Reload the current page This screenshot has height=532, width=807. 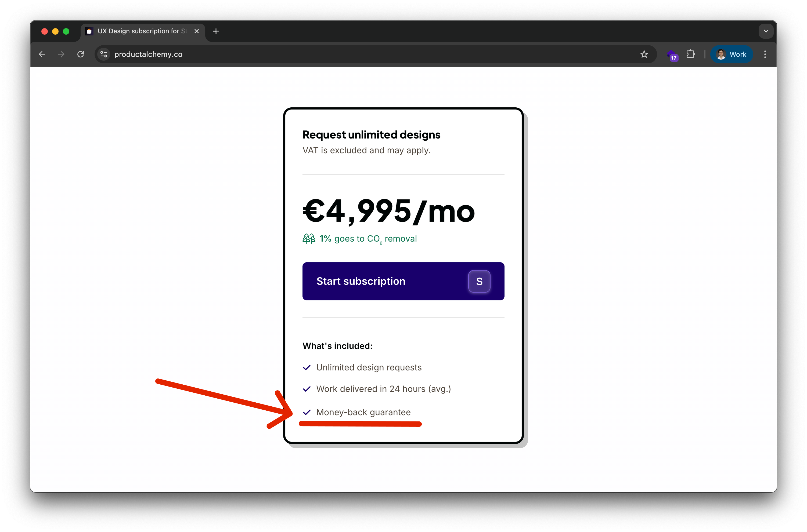(x=81, y=54)
